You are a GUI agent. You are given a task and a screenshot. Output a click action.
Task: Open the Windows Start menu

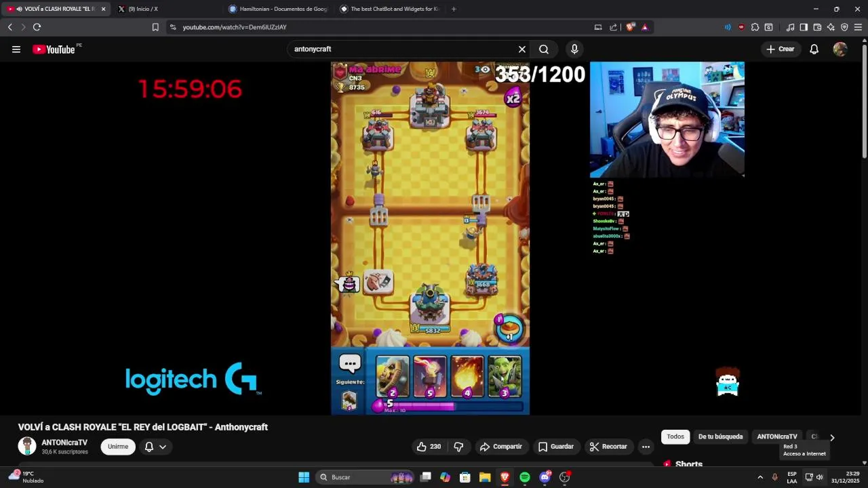click(x=304, y=477)
